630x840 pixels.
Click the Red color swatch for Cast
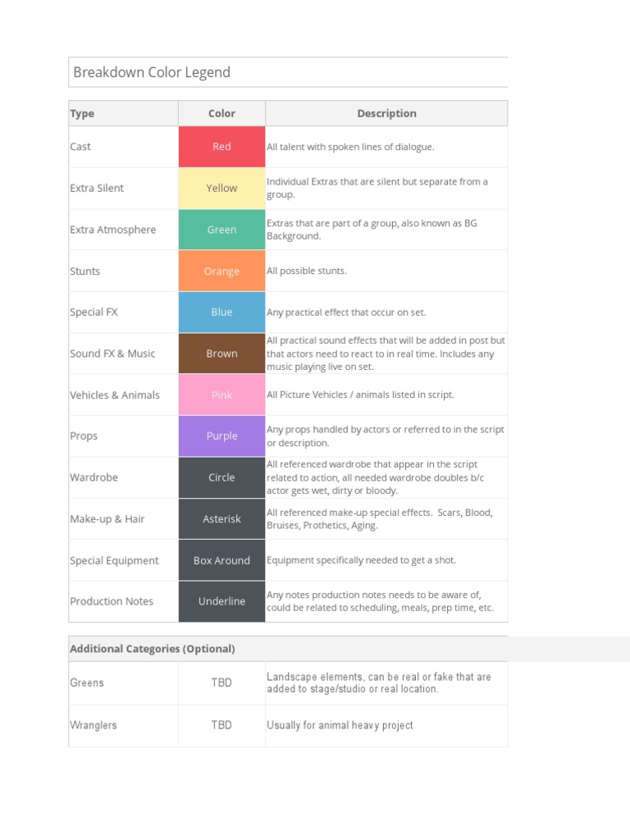coord(221,147)
